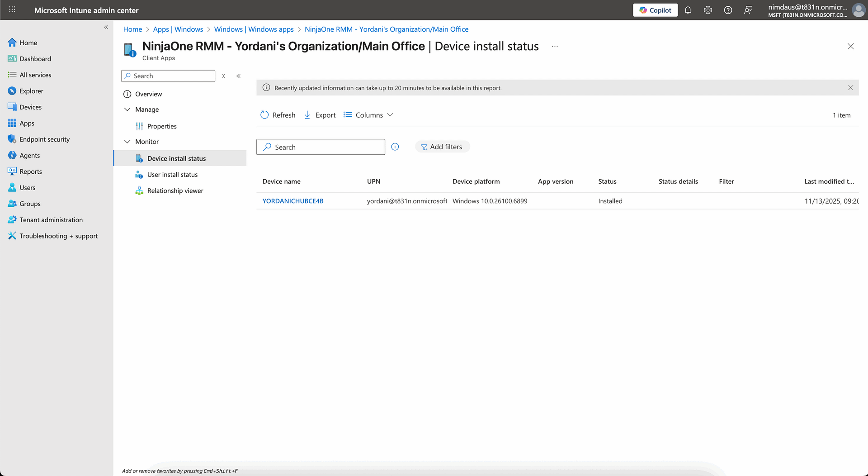Export the device install report
This screenshot has width=868, height=476.
[x=320, y=115]
